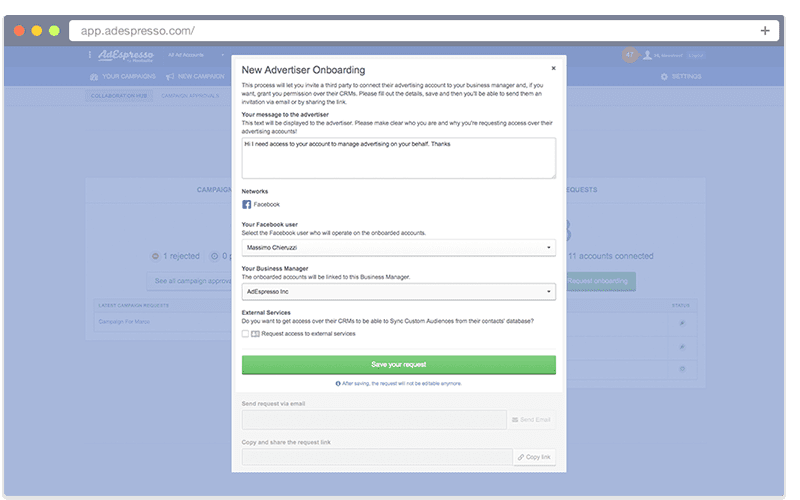
Task: Click the notifications badge showing 47
Action: point(630,55)
